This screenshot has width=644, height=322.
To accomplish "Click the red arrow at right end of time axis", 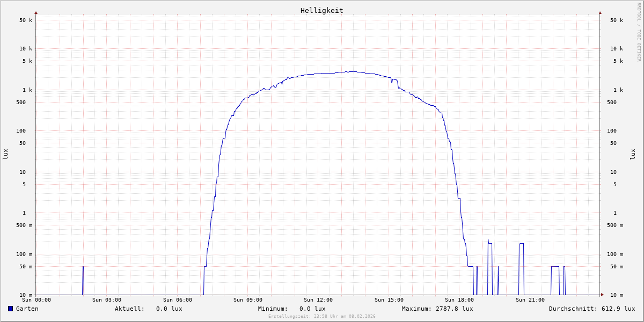I will (x=602, y=295).
